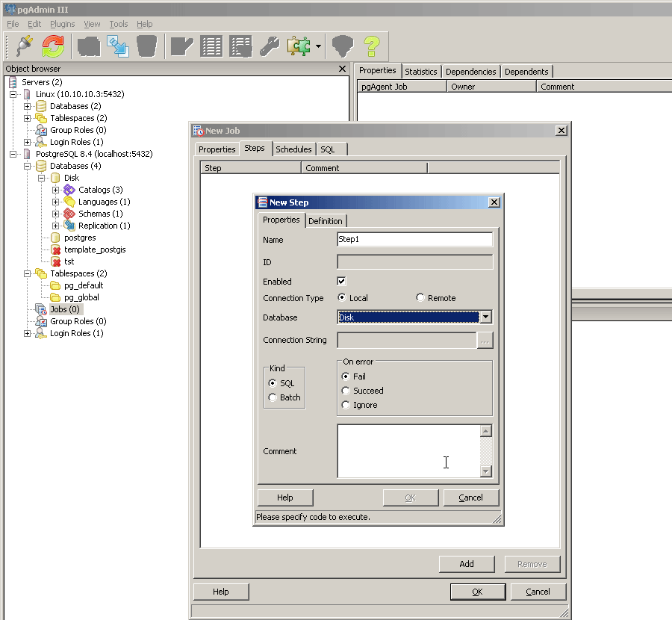Select the Linux (10.10.10.3:5432) server icon
Viewport: 672px width, 620px height.
click(x=27, y=94)
